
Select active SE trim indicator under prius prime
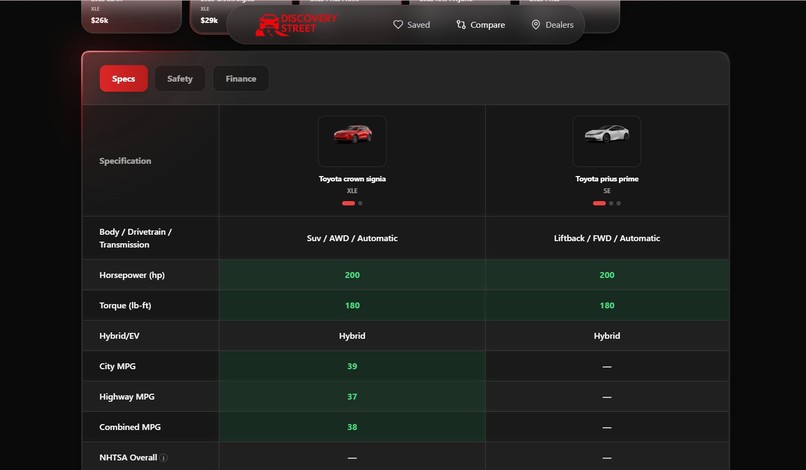(x=599, y=203)
